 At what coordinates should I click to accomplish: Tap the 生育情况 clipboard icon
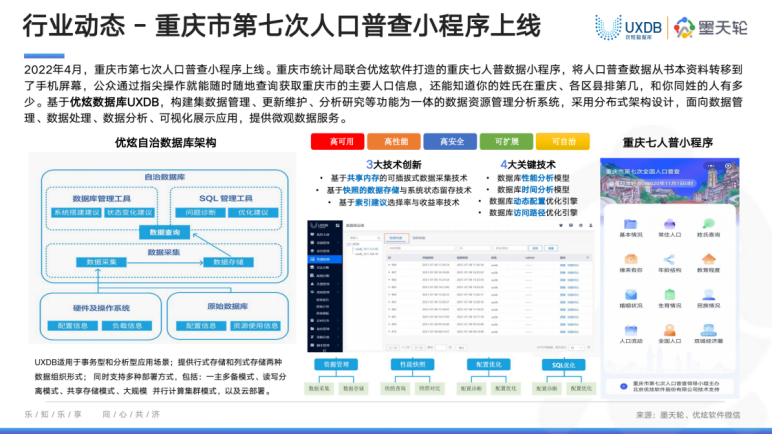click(x=670, y=295)
